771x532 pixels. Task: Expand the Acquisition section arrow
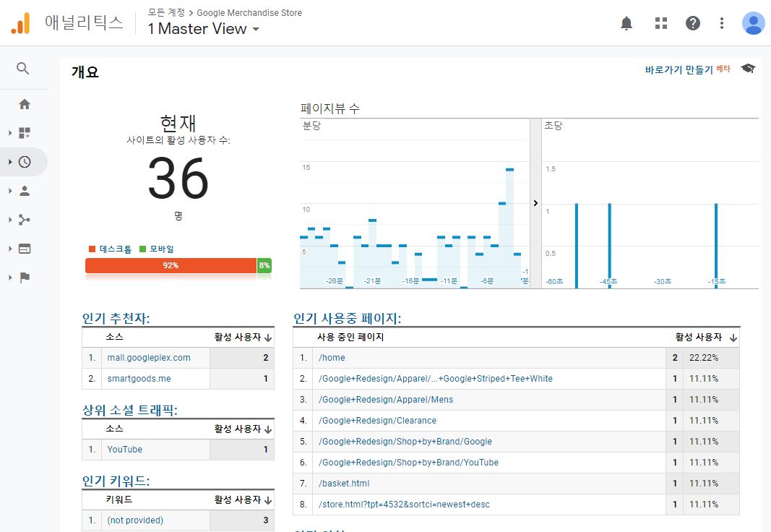pyautogui.click(x=10, y=220)
